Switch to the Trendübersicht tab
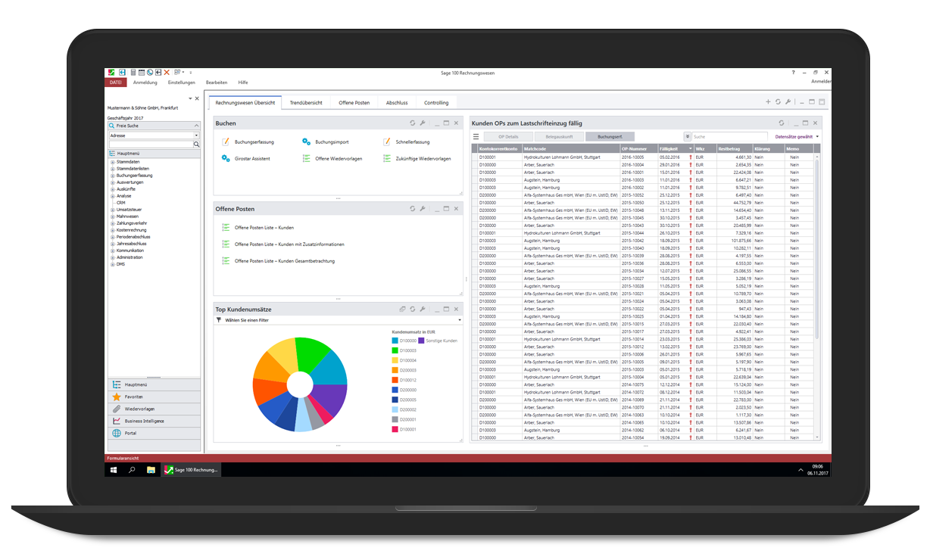This screenshot has height=560, width=930. [306, 103]
